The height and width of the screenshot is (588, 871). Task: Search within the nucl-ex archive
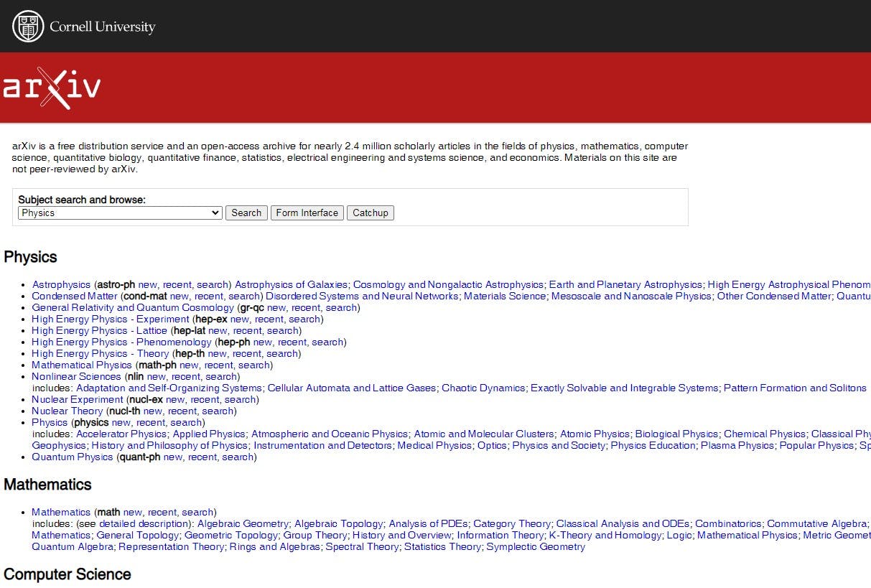click(240, 400)
